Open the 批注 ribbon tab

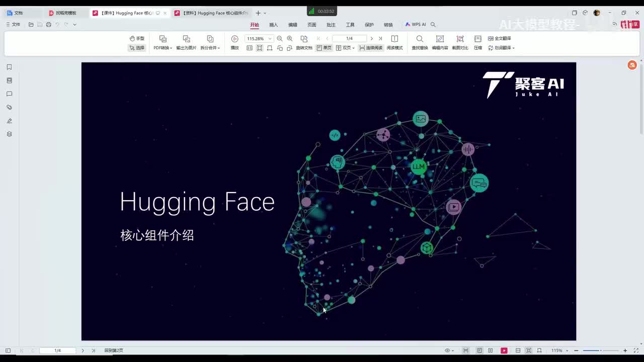(331, 25)
